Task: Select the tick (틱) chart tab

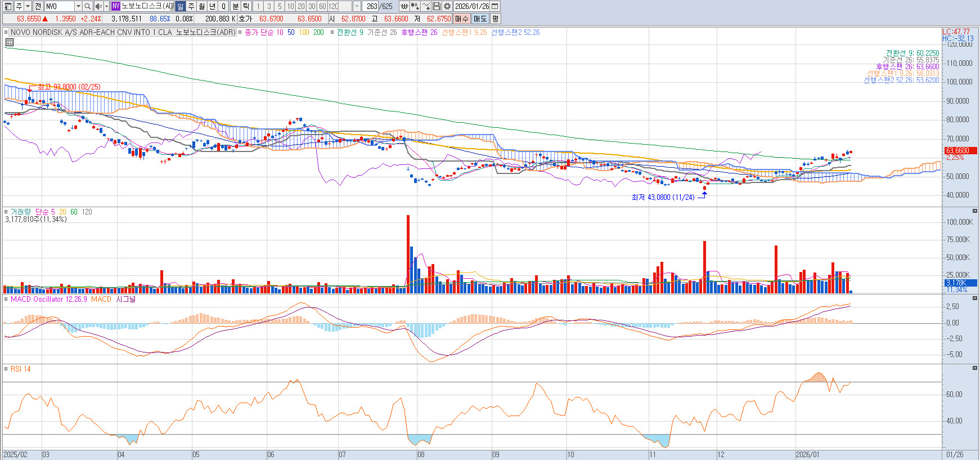Action: 246,6
